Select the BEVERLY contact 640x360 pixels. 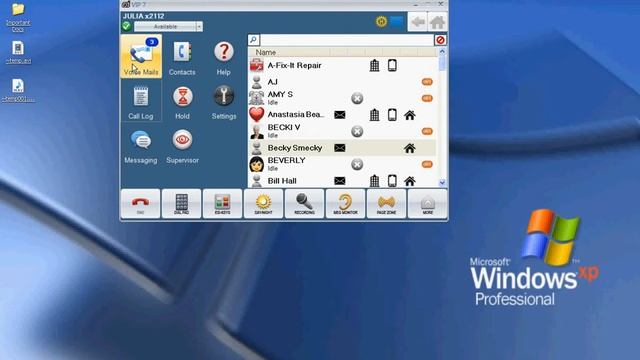pyautogui.click(x=342, y=164)
